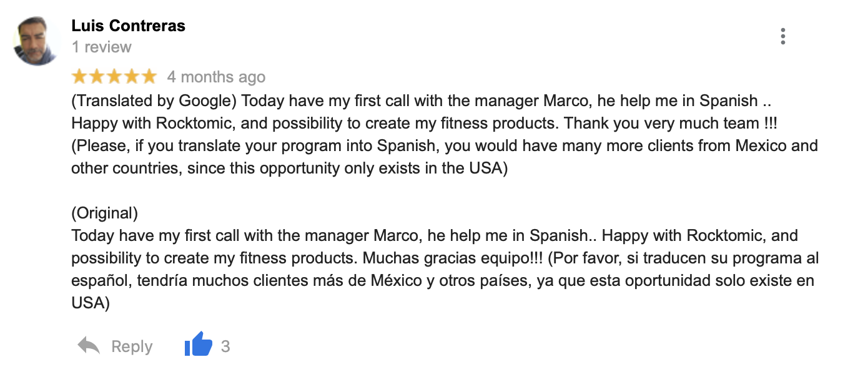The width and height of the screenshot is (868, 372).
Task: Click the "(Translated by Google)" label
Action: point(154,101)
